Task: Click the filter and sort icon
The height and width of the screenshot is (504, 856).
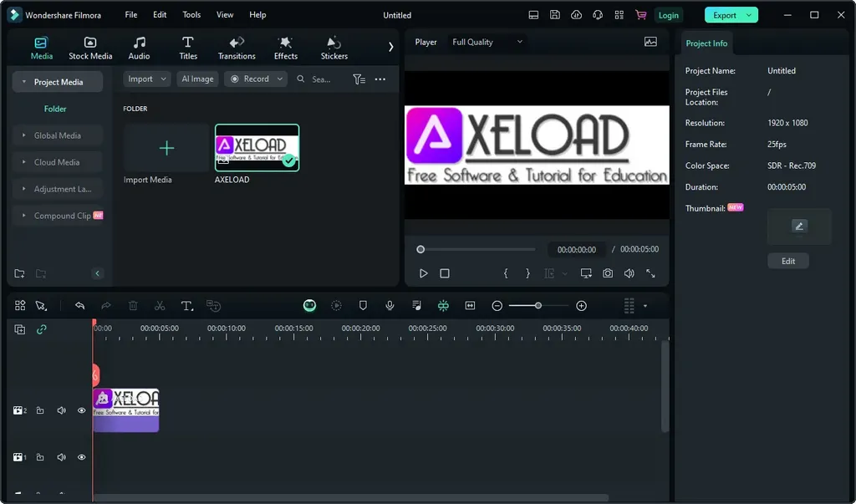Action: tap(359, 79)
